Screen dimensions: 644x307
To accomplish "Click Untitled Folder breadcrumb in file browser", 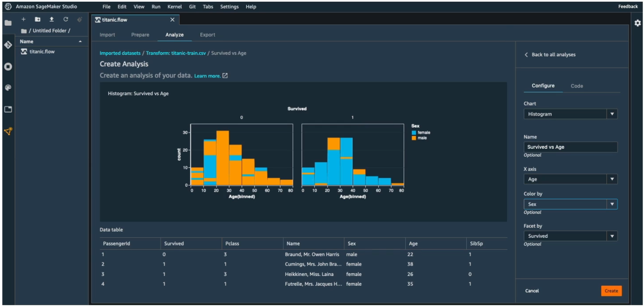I will pyautogui.click(x=50, y=31).
